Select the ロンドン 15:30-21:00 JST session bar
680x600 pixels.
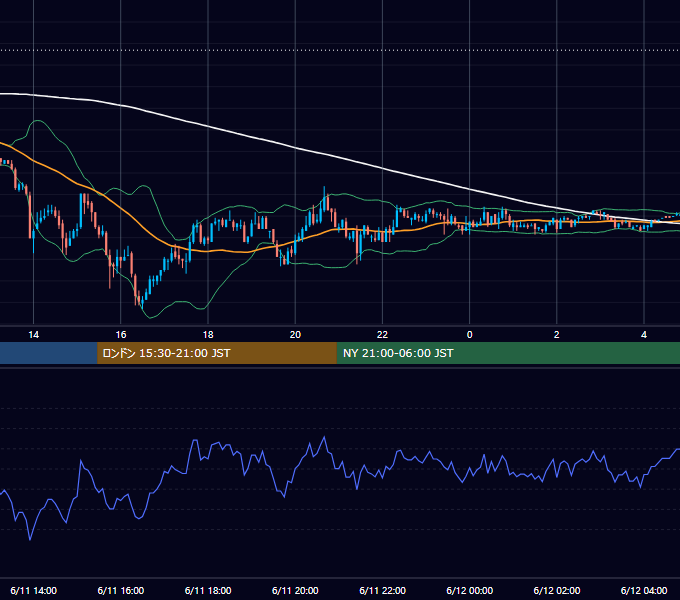pyautogui.click(x=217, y=353)
